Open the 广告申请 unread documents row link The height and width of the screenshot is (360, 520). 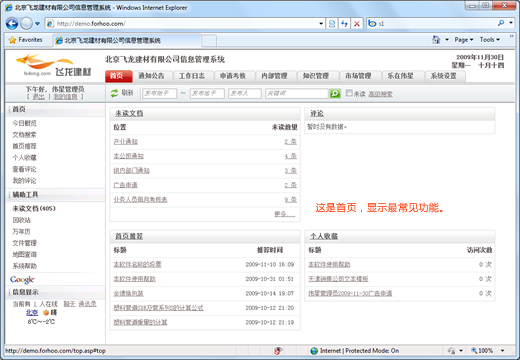tap(125, 185)
